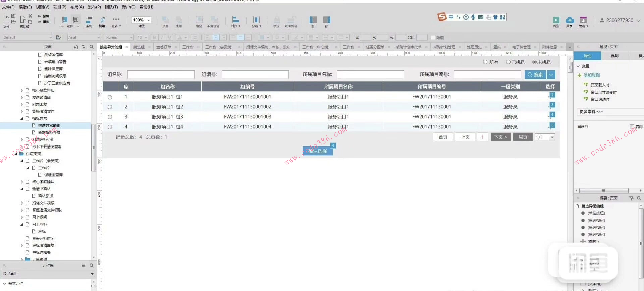This screenshot has width=644, height=291.
Task: Open the Align (对齐) tool
Action: [x=235, y=20]
